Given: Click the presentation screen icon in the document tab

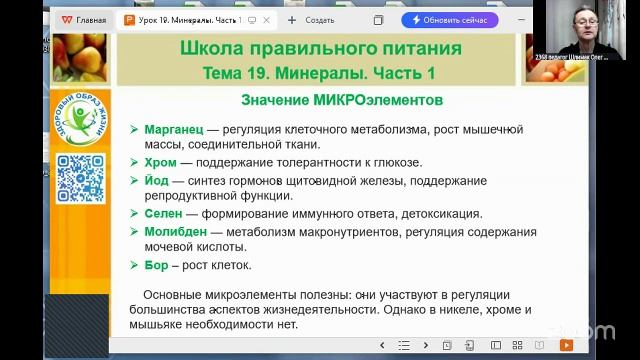Looking at the screenshot, I should [252, 20].
